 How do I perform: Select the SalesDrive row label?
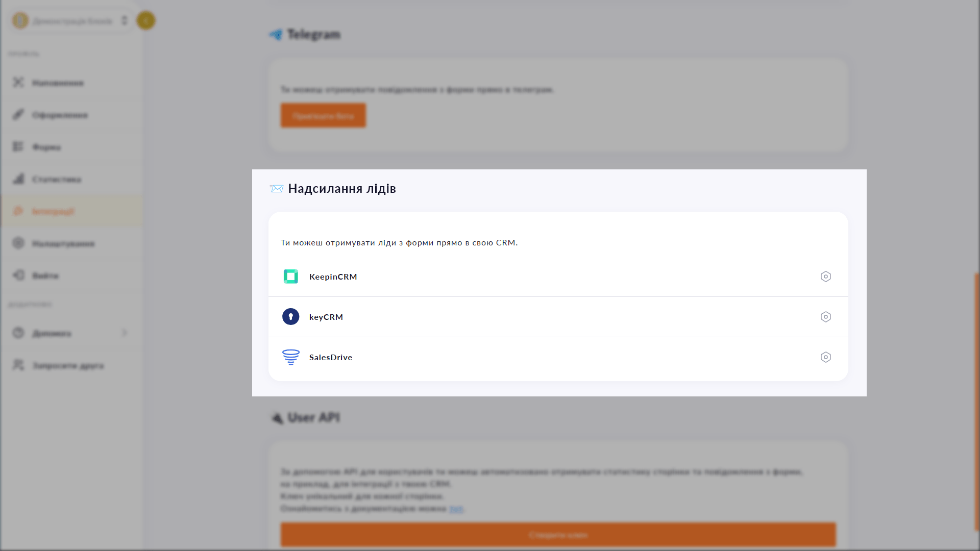(331, 357)
